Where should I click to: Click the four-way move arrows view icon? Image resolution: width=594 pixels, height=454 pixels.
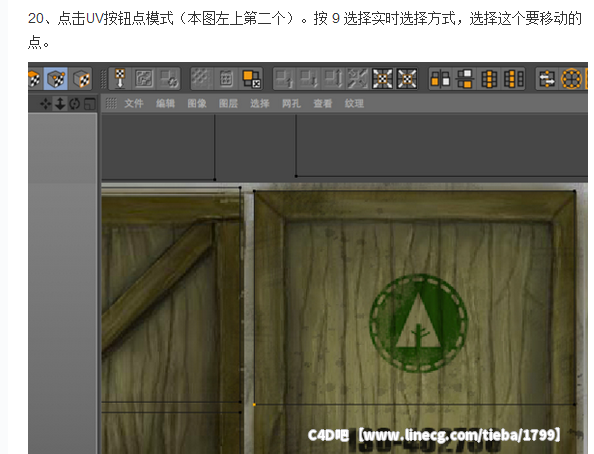(45, 103)
